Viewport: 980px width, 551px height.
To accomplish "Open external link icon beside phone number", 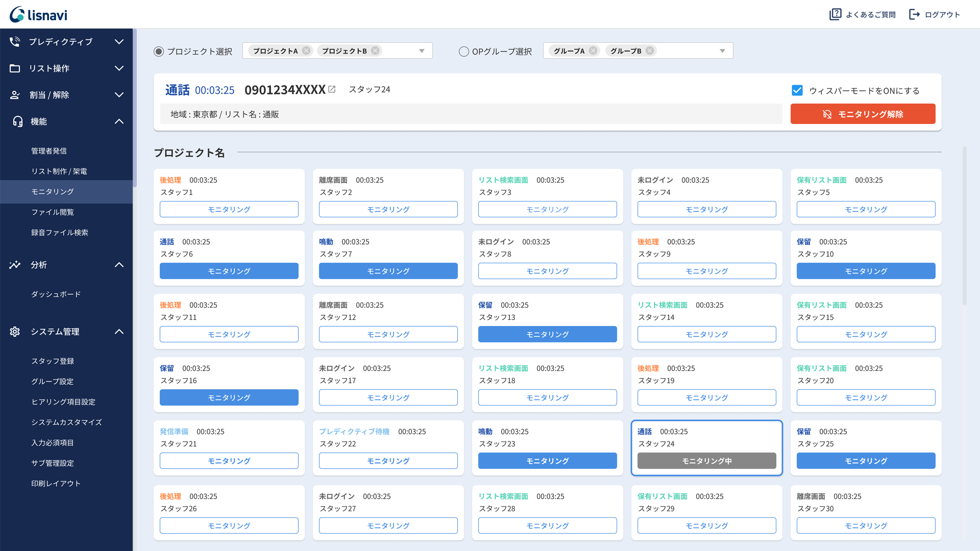I will 332,89.
